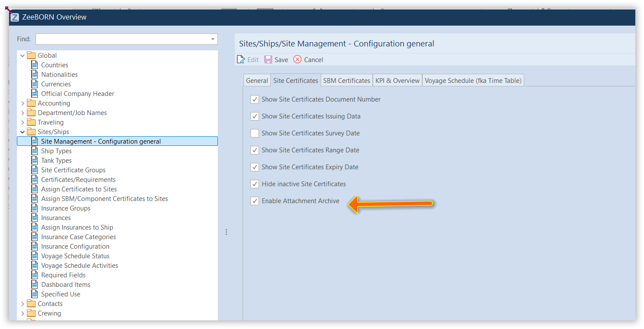The image size is (644, 329).
Task: Toggle Show Site Certificates Document Number checkbox
Action: click(255, 99)
